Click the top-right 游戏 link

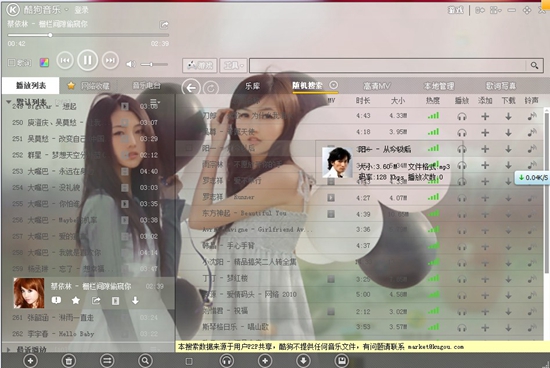click(456, 10)
